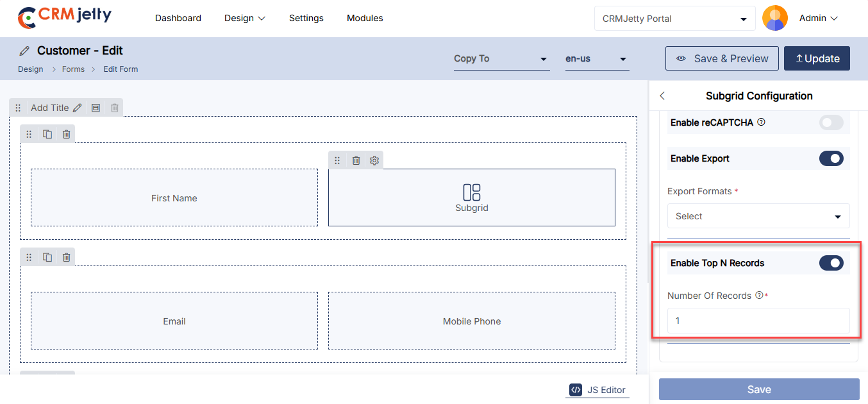Open the Design menu
Viewport: 868px width, 404px height.
[x=244, y=18]
